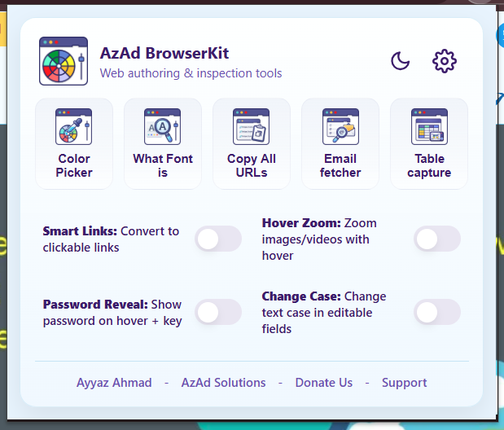Click the AzAd BrowserKit color wheel logo
504x430 pixels.
coord(64,61)
